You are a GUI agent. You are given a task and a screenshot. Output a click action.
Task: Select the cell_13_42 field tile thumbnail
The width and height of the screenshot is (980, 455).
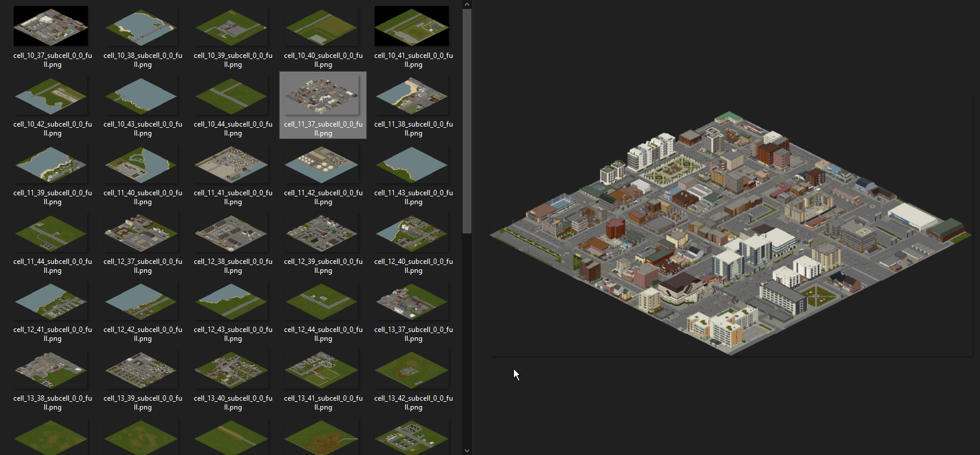pyautogui.click(x=412, y=370)
